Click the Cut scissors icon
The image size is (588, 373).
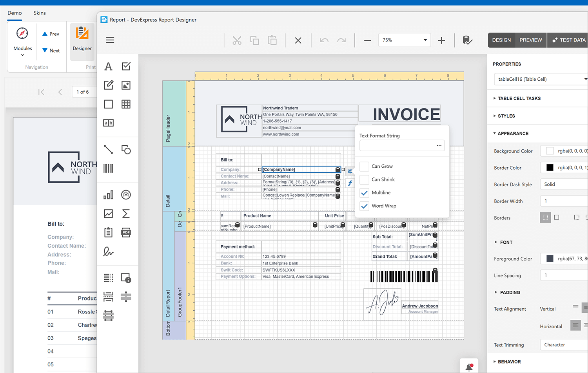(237, 40)
